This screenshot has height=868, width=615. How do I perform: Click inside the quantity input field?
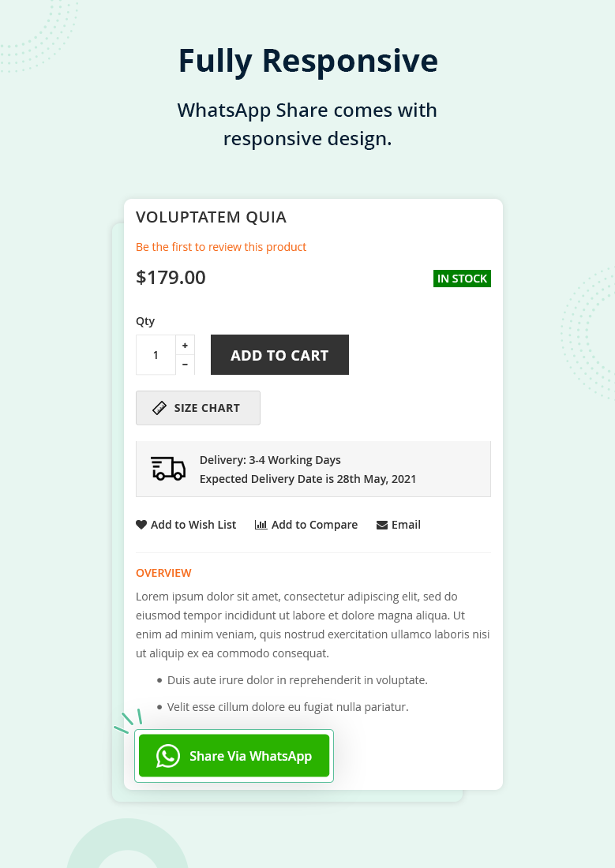point(156,354)
